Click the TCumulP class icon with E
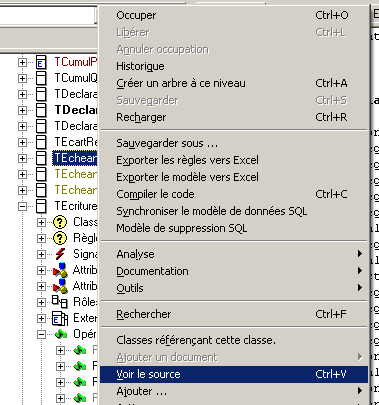This screenshot has width=379, height=405. [x=41, y=62]
